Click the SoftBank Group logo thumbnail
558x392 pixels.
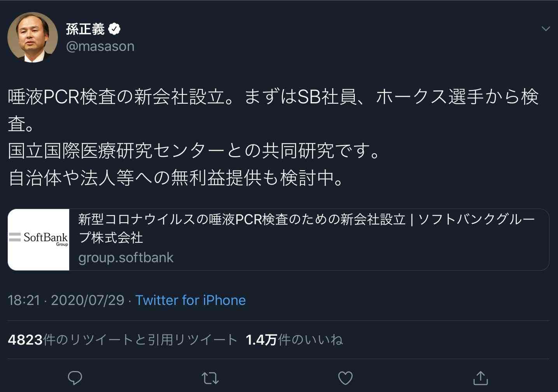pos(38,240)
